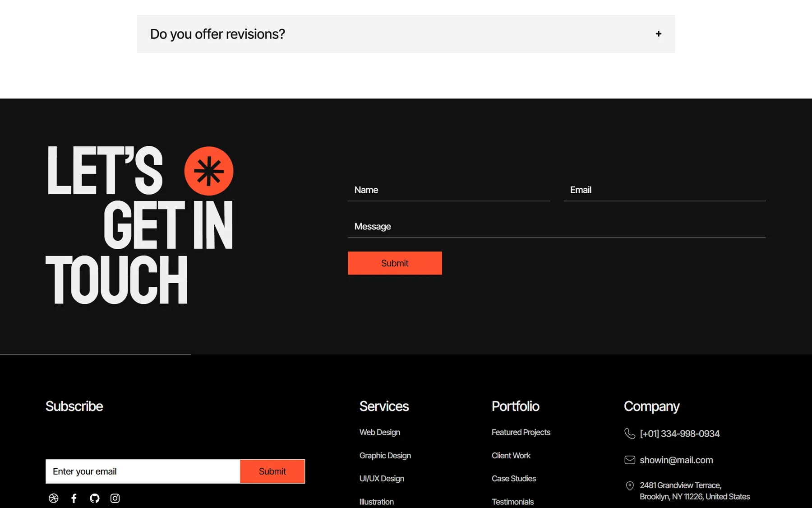This screenshot has height=508, width=812.
Task: Focus the Name input field
Action: pyautogui.click(x=449, y=190)
